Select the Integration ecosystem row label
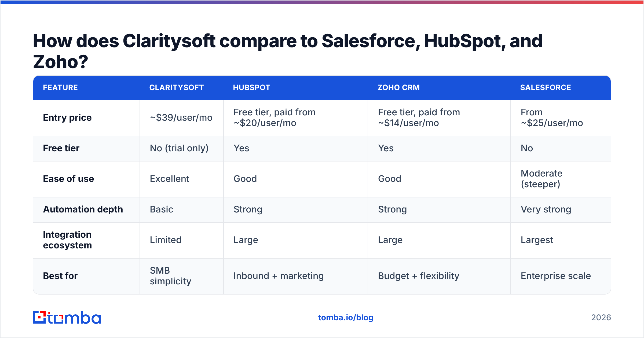 pyautogui.click(x=67, y=240)
